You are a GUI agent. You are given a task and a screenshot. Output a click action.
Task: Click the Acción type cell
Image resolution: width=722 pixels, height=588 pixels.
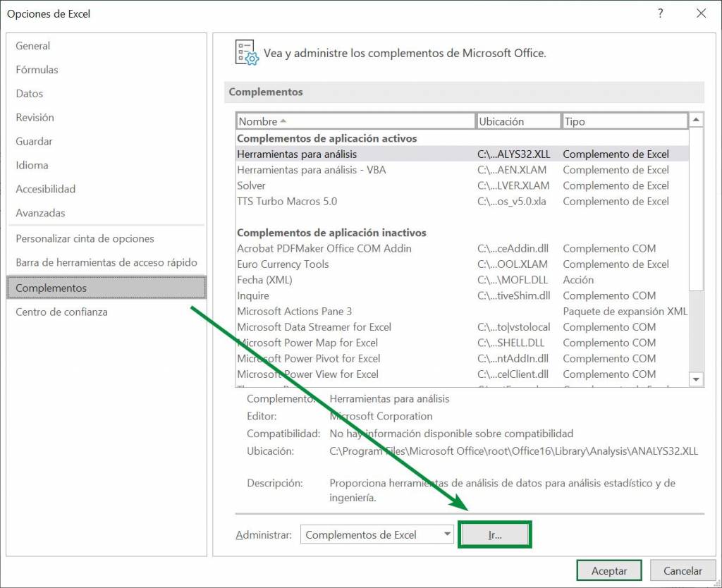578,280
